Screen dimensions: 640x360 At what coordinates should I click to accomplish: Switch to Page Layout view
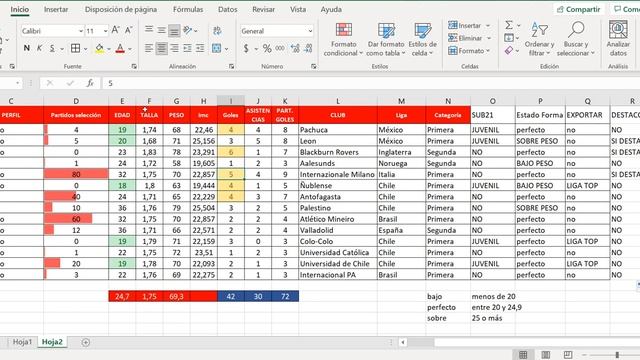coord(545,355)
